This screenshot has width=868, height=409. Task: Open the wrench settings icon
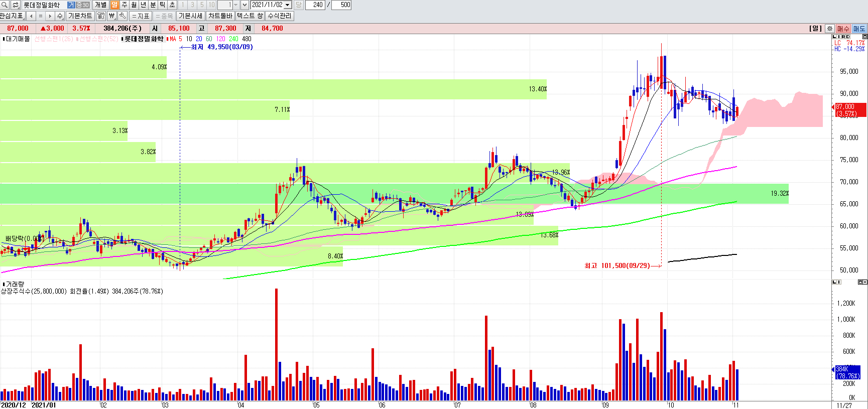point(122,16)
